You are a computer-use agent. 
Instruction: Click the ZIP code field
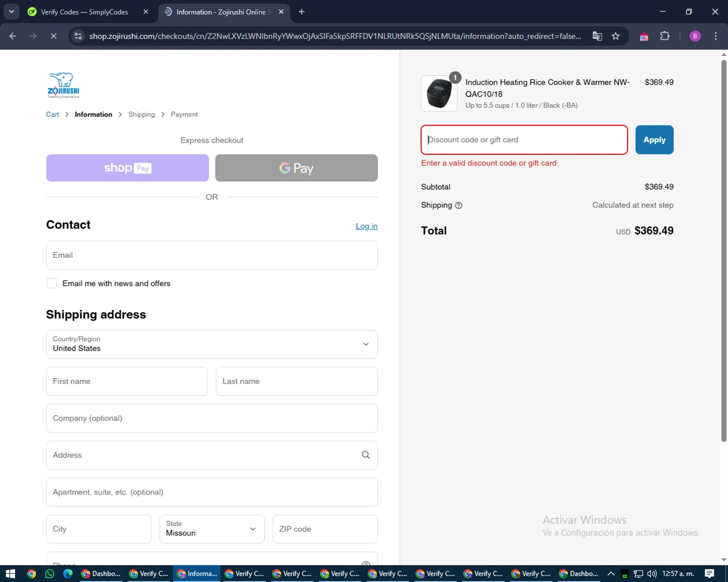[325, 529]
